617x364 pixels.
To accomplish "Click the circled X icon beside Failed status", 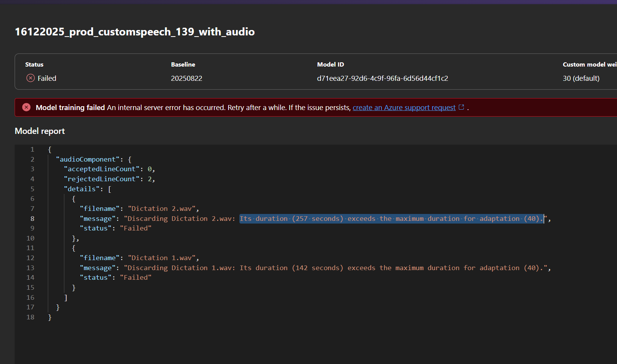I will [x=30, y=78].
